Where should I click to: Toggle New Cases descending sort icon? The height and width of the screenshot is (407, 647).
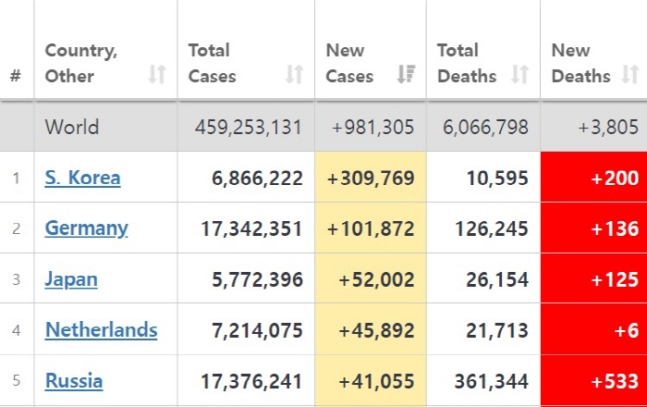406,75
